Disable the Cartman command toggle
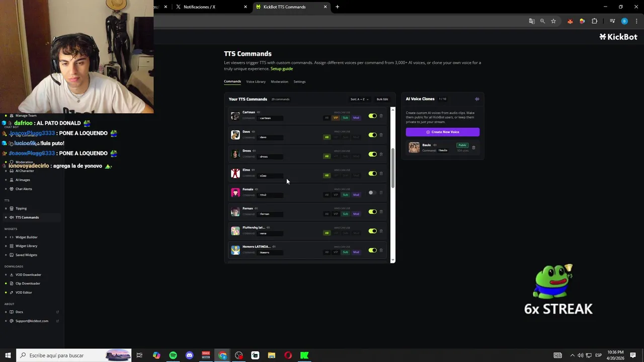 coord(372,116)
